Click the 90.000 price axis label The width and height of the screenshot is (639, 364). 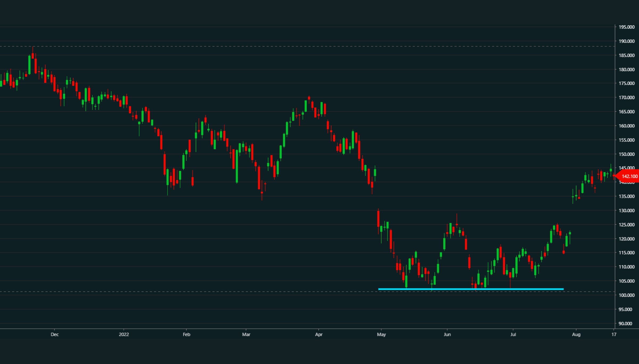(625, 324)
